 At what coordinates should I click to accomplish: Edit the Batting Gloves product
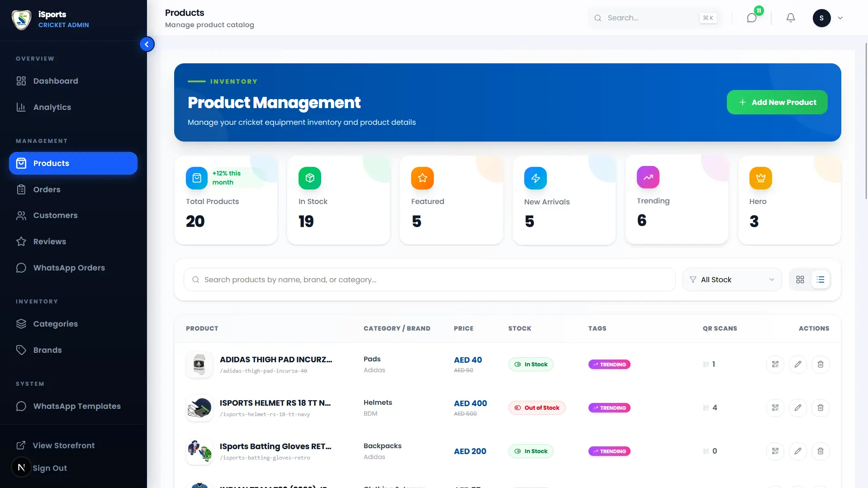click(798, 451)
